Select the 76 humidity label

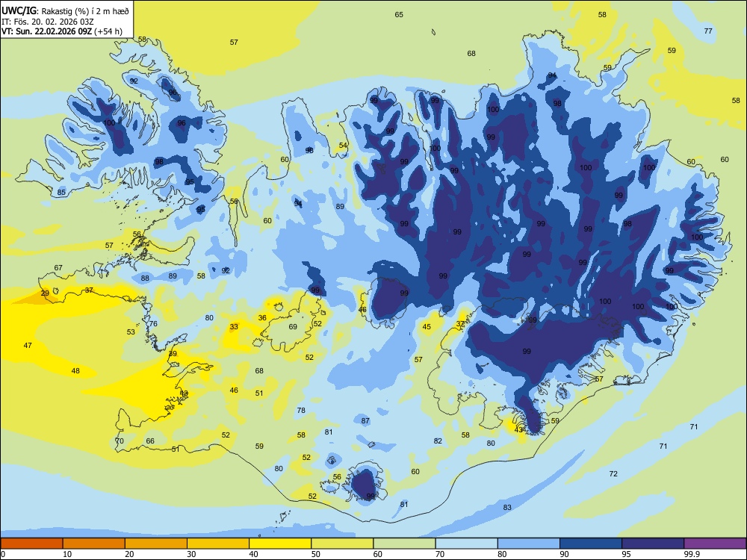click(x=153, y=324)
